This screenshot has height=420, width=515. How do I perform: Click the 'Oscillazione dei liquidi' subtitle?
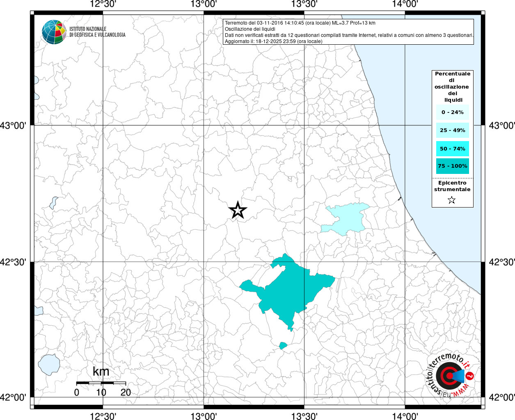click(250, 29)
